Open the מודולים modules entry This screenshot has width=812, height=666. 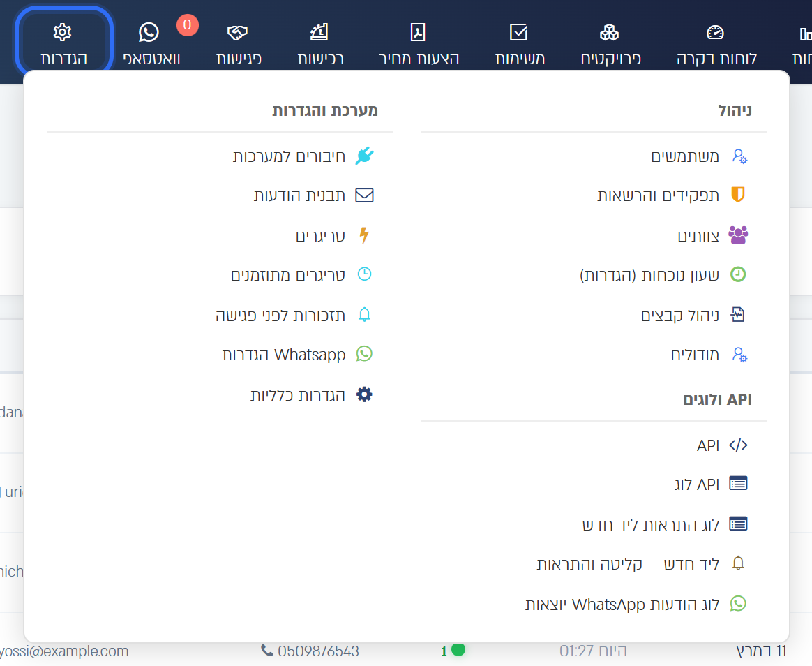click(x=709, y=355)
